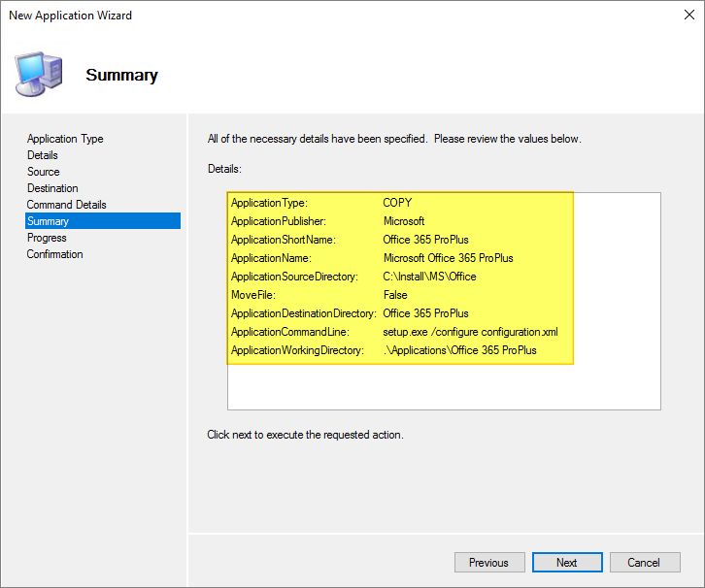Click the ApplicationPublisher Microsoft value

click(404, 221)
